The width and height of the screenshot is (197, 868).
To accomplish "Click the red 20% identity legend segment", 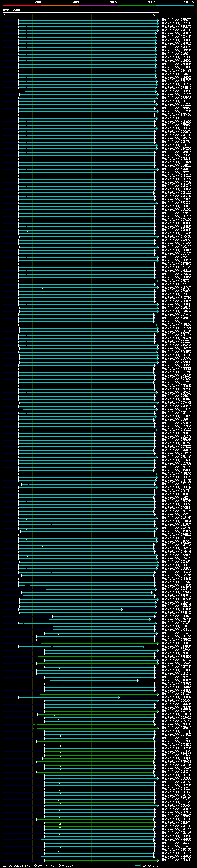I will pos(22,6).
